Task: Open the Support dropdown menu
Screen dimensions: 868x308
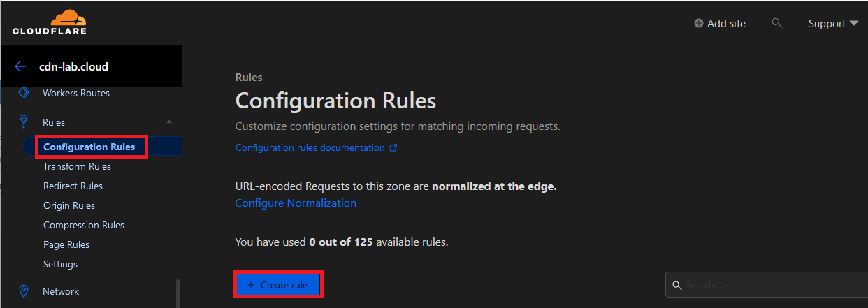Action: coord(833,23)
